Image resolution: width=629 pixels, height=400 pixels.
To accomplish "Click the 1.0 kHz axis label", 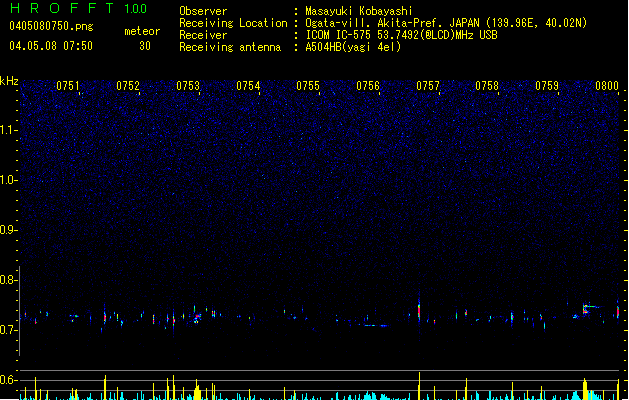I will pyautogui.click(x=8, y=180).
